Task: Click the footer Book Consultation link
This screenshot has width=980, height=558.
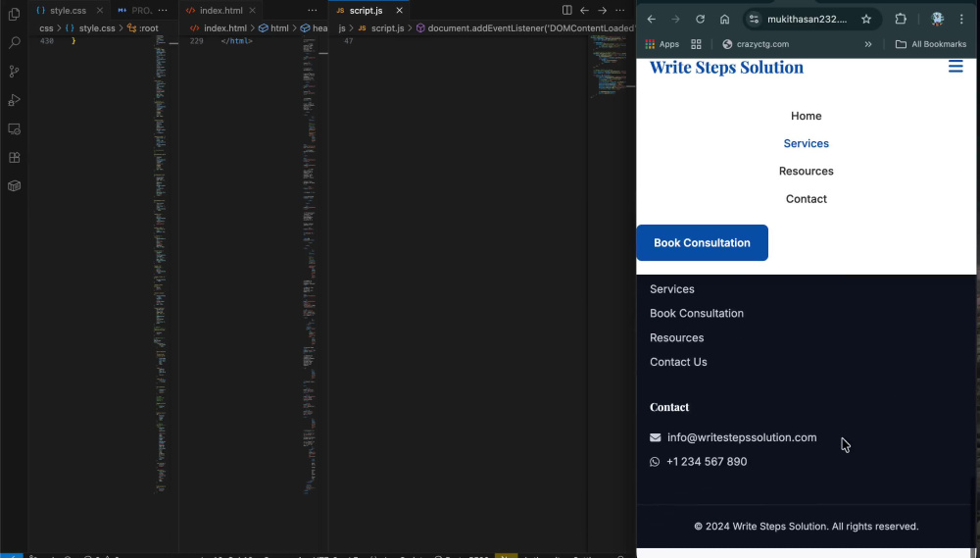Action: [696, 314]
